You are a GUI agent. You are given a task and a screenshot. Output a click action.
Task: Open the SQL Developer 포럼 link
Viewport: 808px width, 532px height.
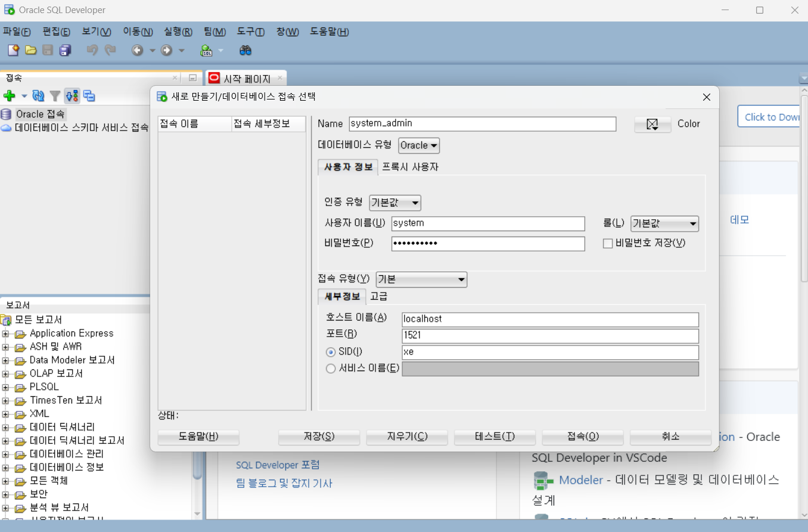278,465
